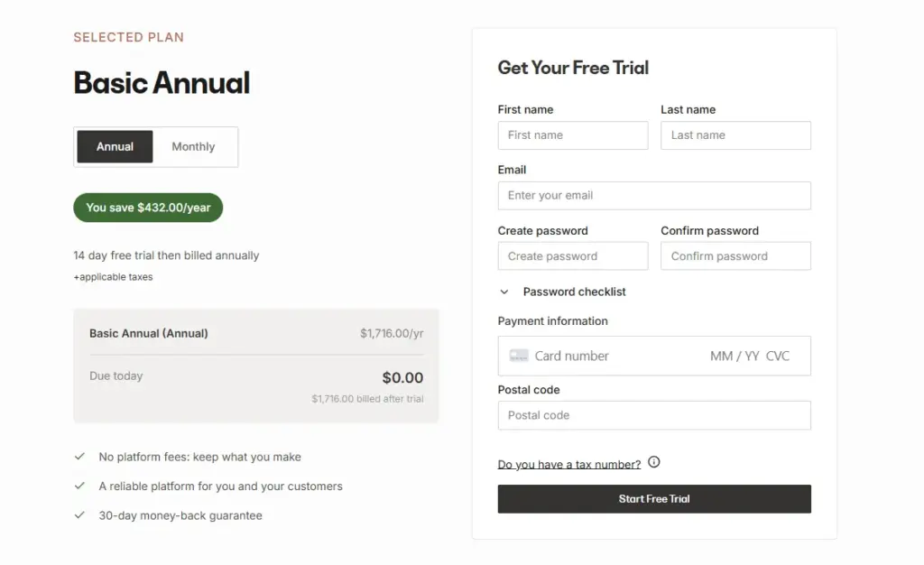Click the First name input field
This screenshot has height=565, width=924.
pyautogui.click(x=572, y=135)
